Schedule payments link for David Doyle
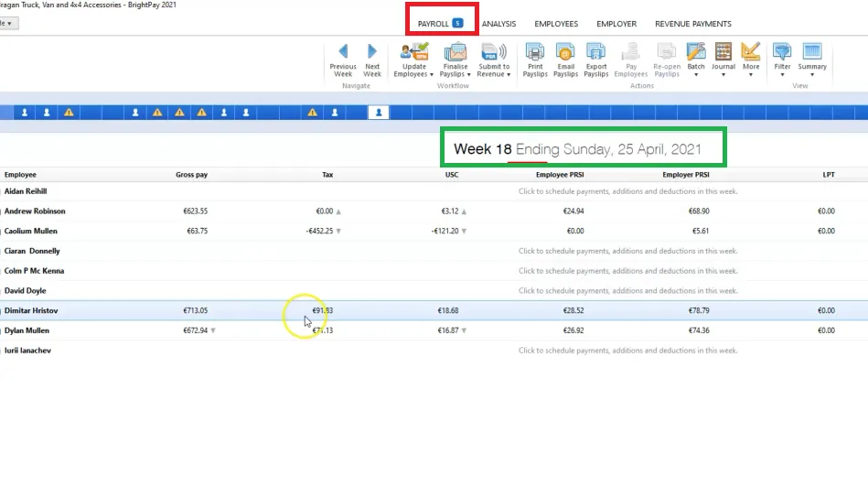Screen dimensions: 868x487 627,291
